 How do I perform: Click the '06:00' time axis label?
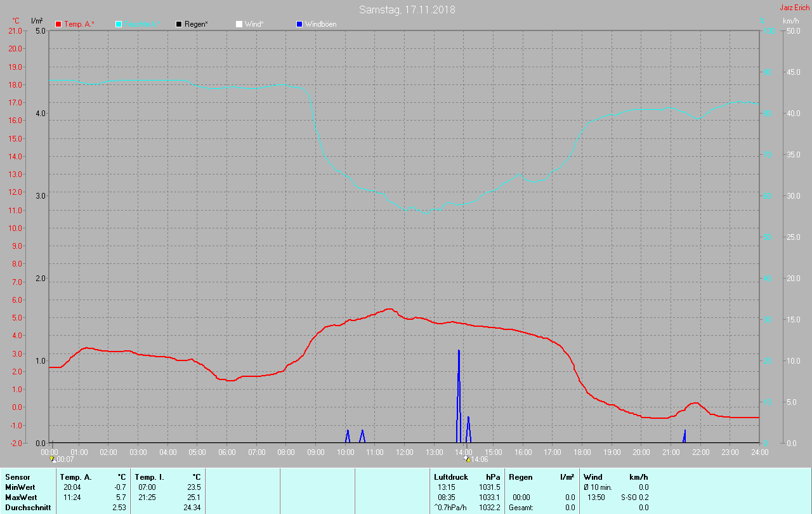pos(227,452)
